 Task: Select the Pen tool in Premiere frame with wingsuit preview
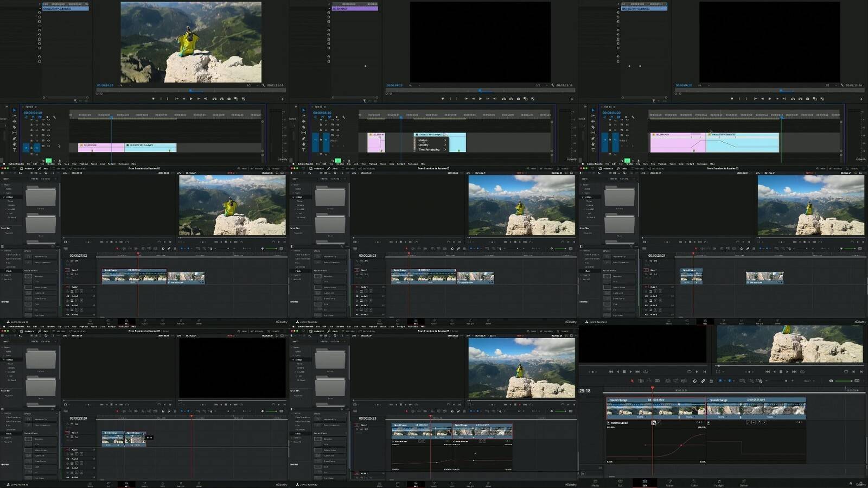pyautogui.click(x=14, y=138)
